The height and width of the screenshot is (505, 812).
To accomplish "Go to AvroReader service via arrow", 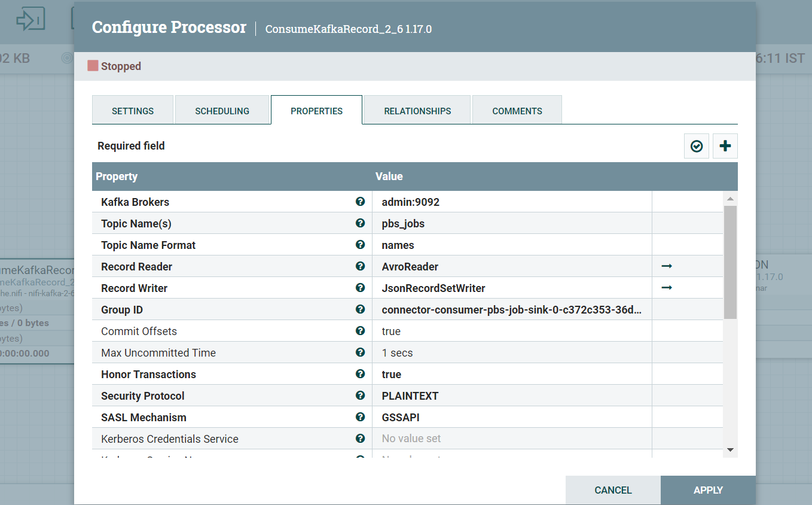I will pyautogui.click(x=667, y=266).
